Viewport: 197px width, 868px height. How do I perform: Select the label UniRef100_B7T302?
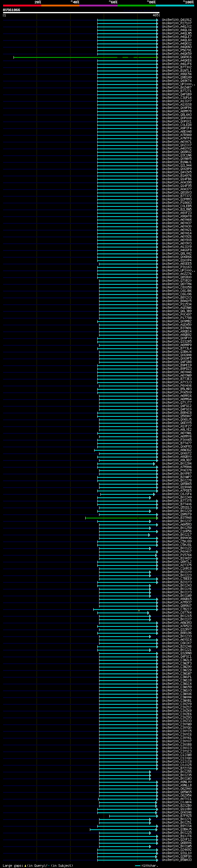tap(176, 67)
